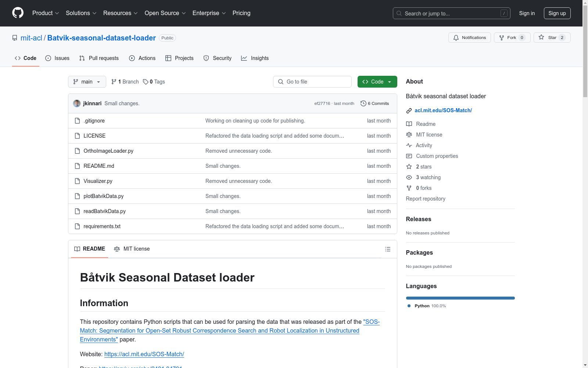Open the GitHub homepage logo

point(18,13)
